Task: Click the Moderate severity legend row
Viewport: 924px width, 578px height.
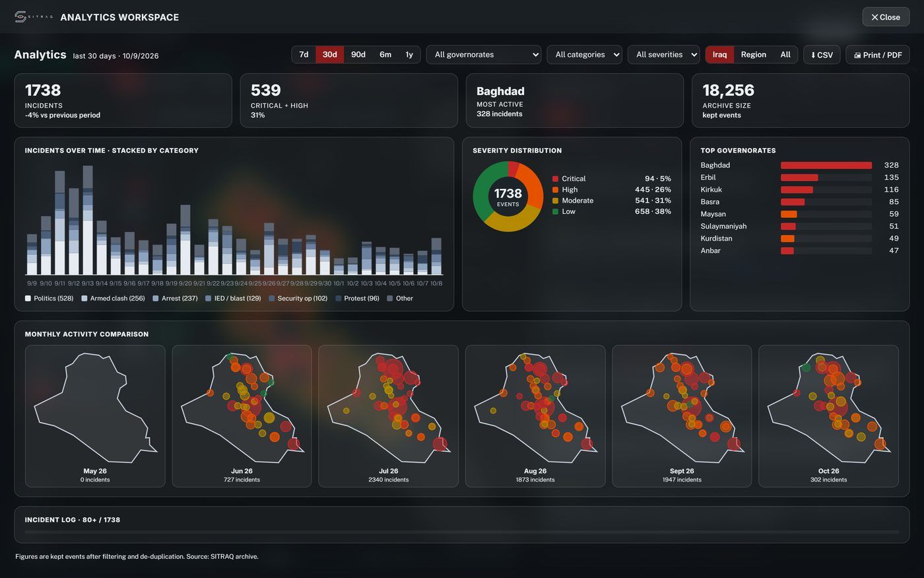Action: tap(611, 201)
